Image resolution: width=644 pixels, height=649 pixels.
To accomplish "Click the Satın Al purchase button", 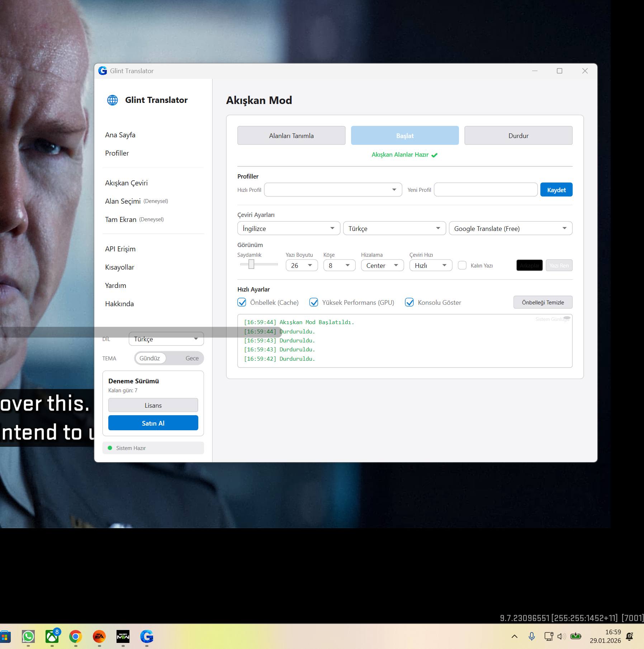I will click(153, 423).
